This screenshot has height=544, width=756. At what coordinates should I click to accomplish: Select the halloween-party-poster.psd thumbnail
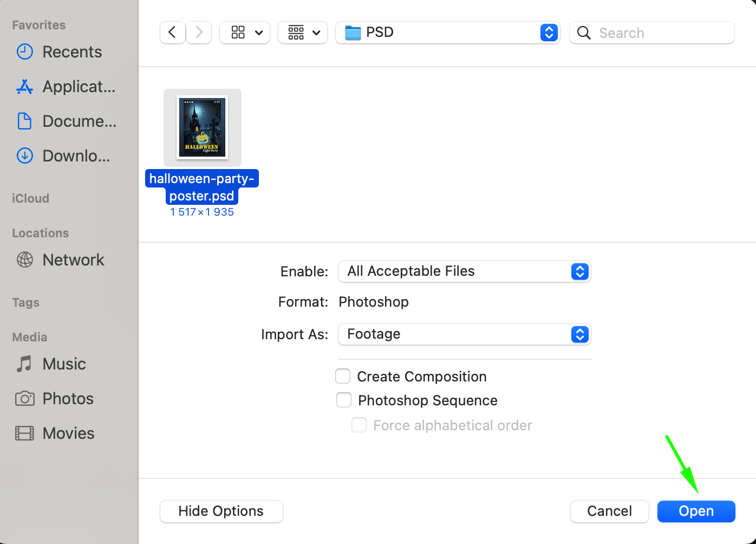(203, 128)
